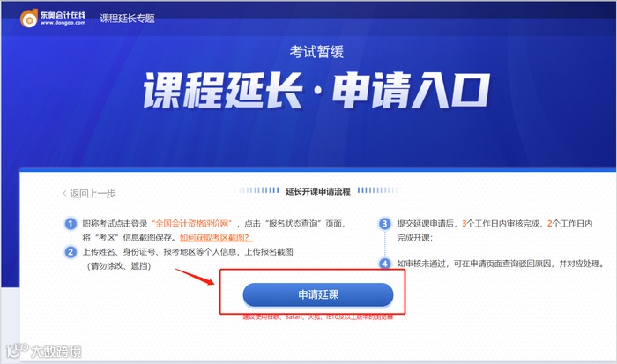
Task: Click the 考试暂缓 subtitle in the banner
Action: pos(316,51)
